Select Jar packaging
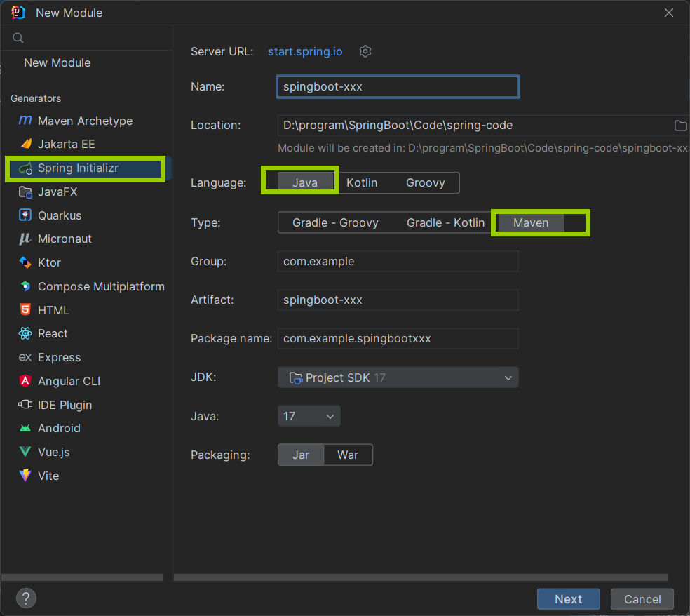Image resolution: width=690 pixels, height=616 pixels. pos(301,455)
